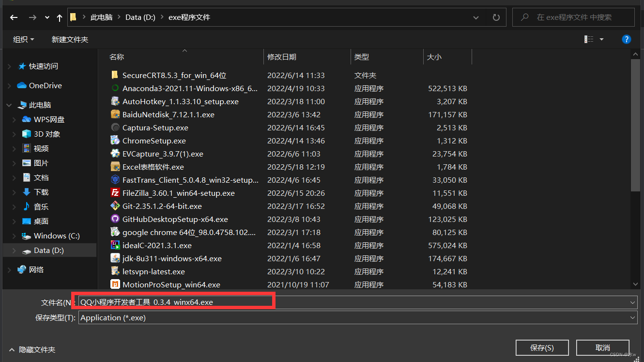
Task: Expand 3D 对象 tree node
Action: click(14, 134)
